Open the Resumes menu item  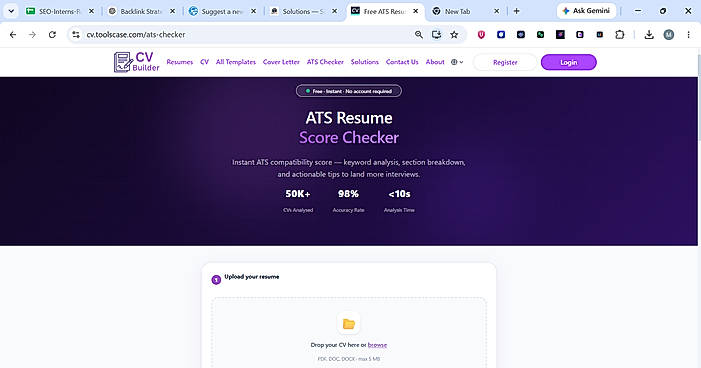(x=180, y=62)
